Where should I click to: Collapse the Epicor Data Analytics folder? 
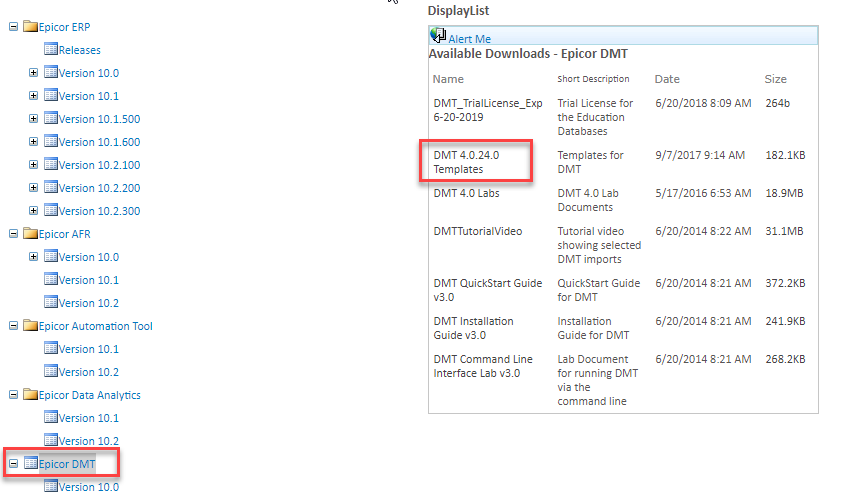[x=14, y=395]
